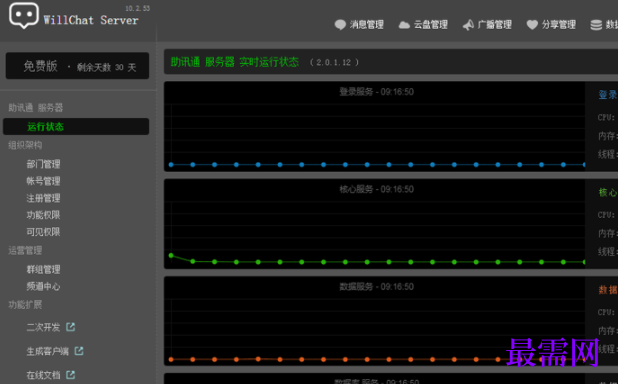Image resolution: width=618 pixels, height=384 pixels.
Task: Click external link icon beside 生成客户端
Action: click(79, 350)
